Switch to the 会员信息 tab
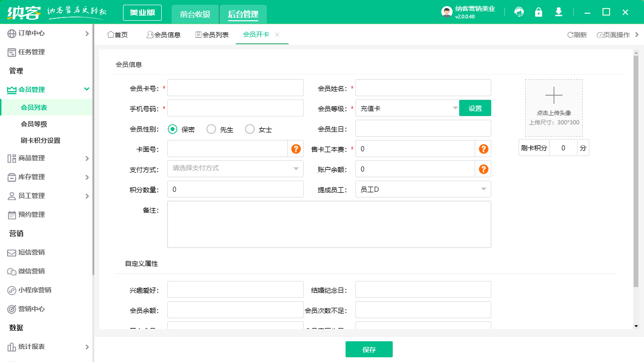The image size is (644, 362). click(x=164, y=34)
